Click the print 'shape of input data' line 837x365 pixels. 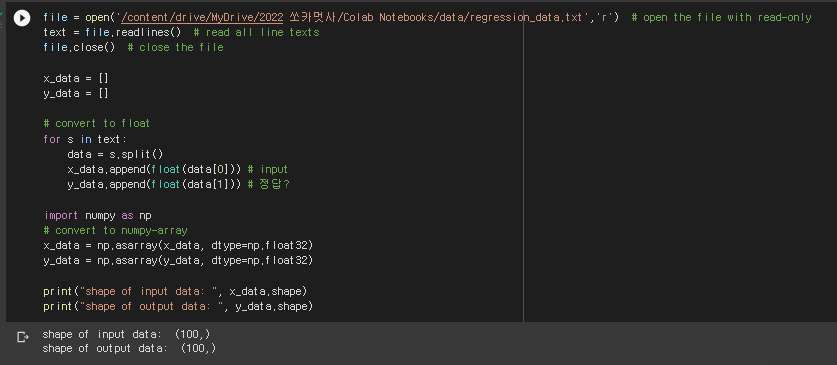176,292
